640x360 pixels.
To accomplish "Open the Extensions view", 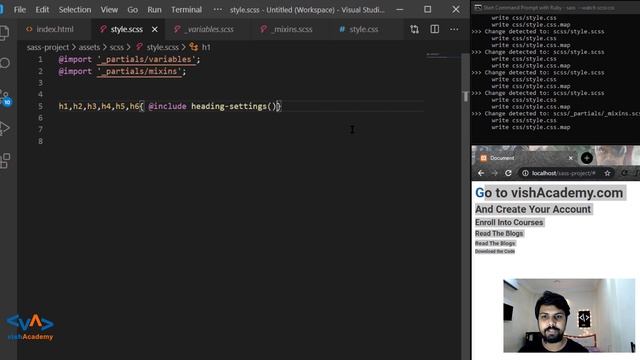I will (x=5, y=161).
